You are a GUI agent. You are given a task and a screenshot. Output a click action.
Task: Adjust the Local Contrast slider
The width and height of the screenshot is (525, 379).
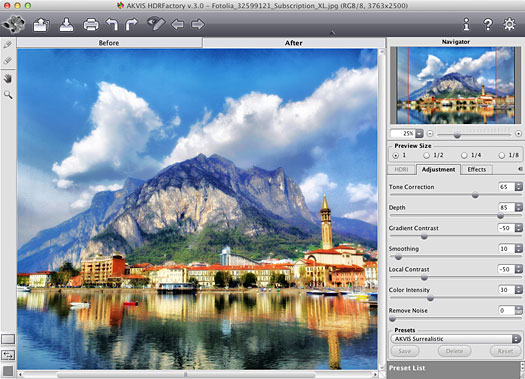pos(424,278)
